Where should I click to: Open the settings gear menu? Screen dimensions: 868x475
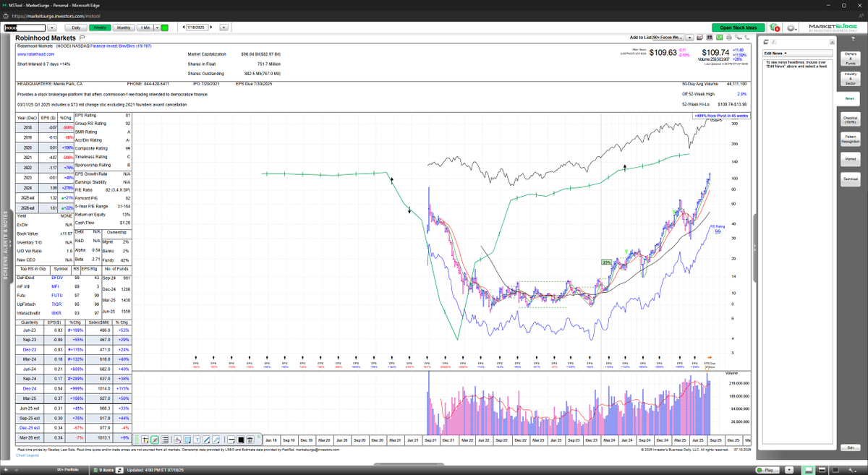click(791, 27)
